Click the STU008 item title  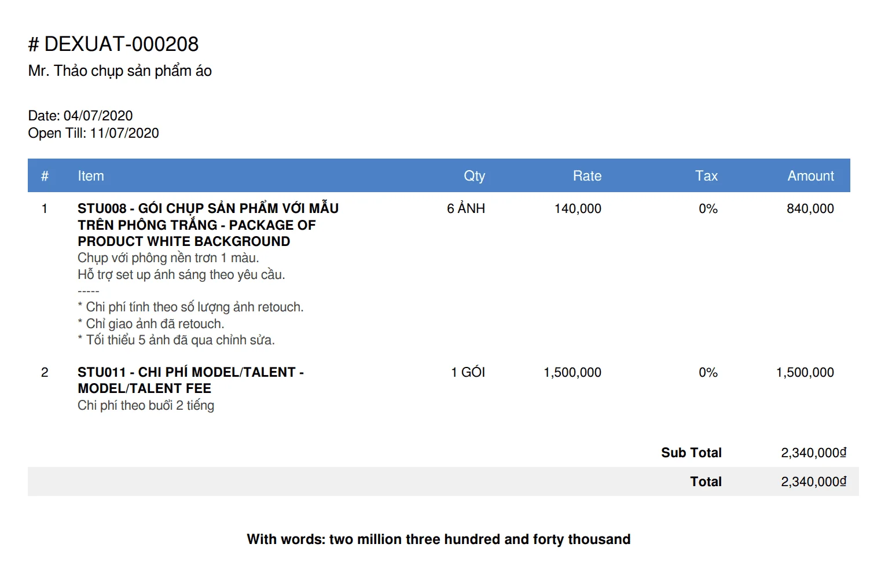[x=208, y=225]
